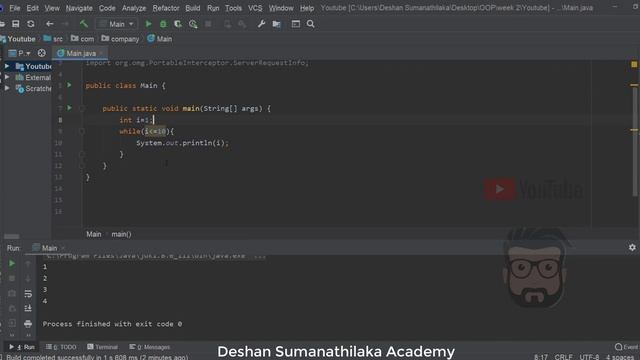Expand the Youtube project tree node

click(7, 66)
